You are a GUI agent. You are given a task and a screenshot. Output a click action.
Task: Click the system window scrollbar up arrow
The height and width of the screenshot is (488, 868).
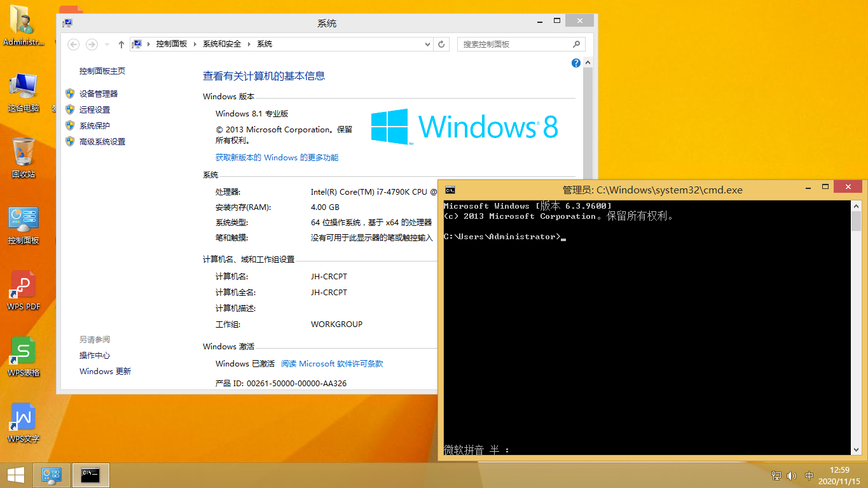[588, 63]
